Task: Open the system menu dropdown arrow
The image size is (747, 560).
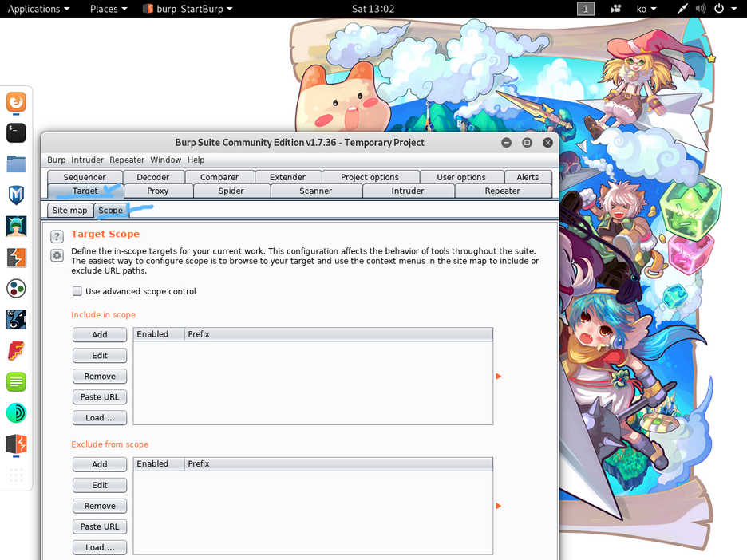Action: click(733, 9)
